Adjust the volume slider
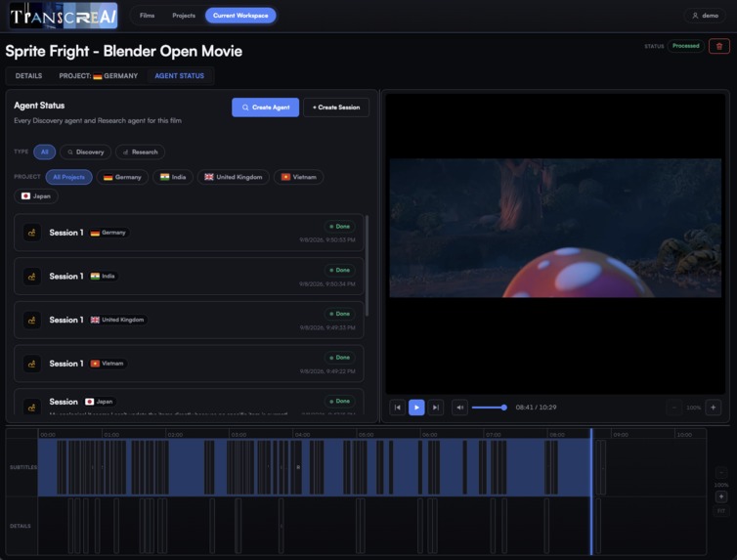This screenshot has width=737, height=560. (x=490, y=408)
